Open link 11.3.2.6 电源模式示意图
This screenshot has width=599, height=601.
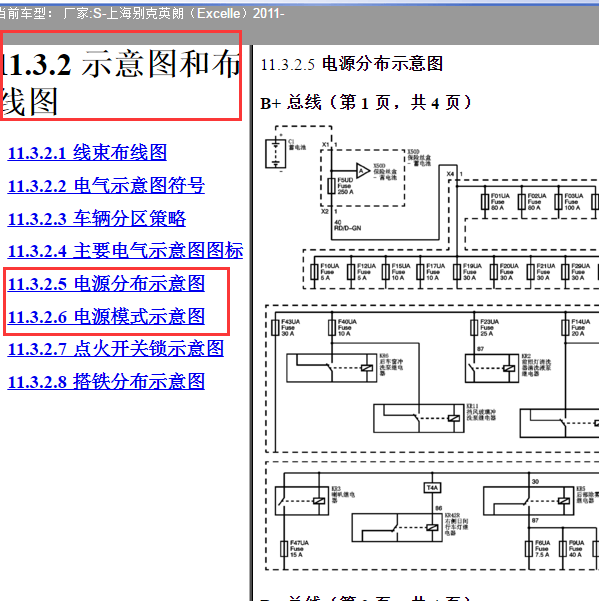point(106,317)
